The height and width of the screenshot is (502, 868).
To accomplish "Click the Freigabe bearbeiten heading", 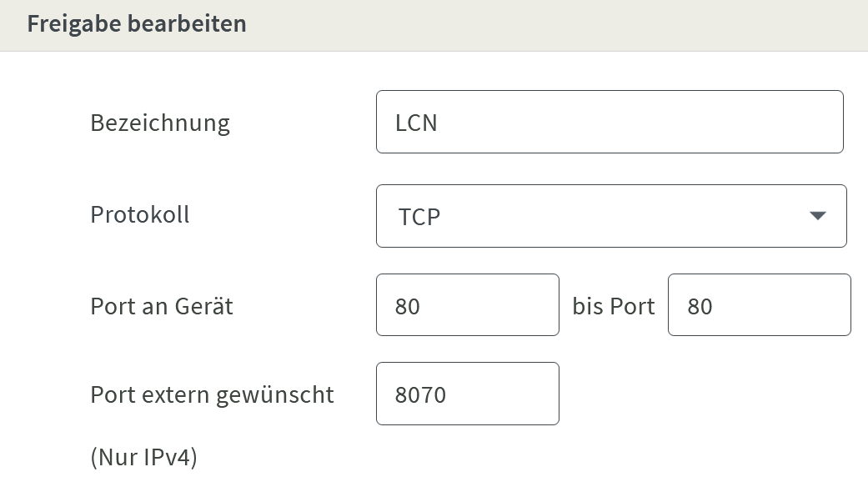I will pyautogui.click(x=137, y=23).
